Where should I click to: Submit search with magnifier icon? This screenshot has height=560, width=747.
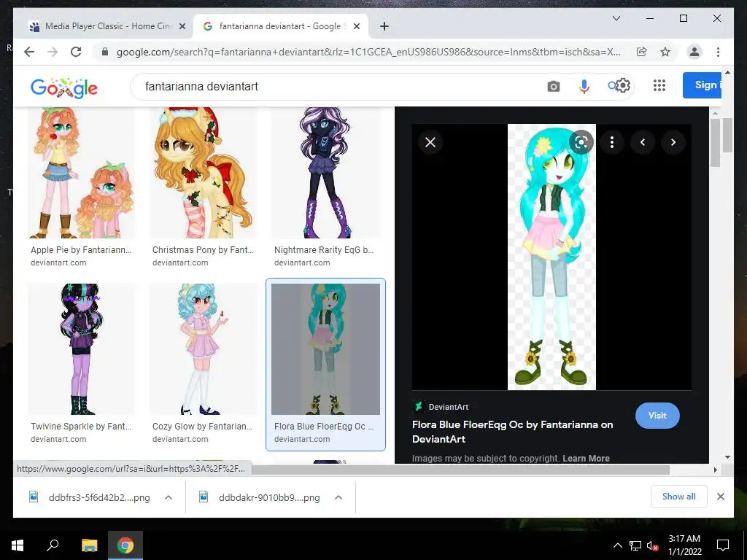pos(612,86)
